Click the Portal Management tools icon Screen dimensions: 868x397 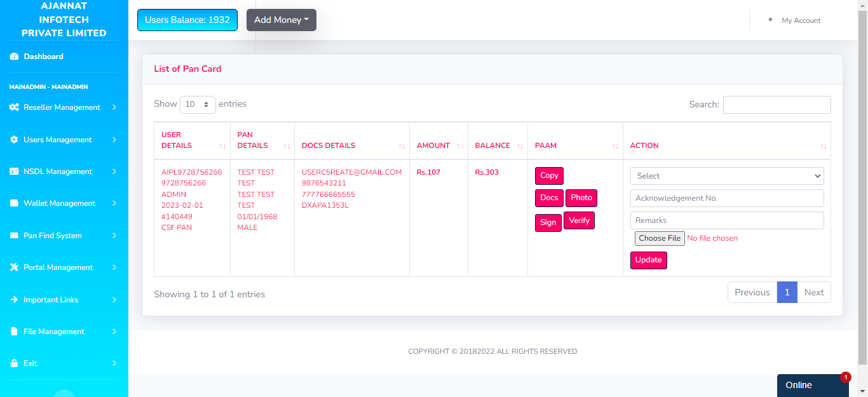coord(14,267)
